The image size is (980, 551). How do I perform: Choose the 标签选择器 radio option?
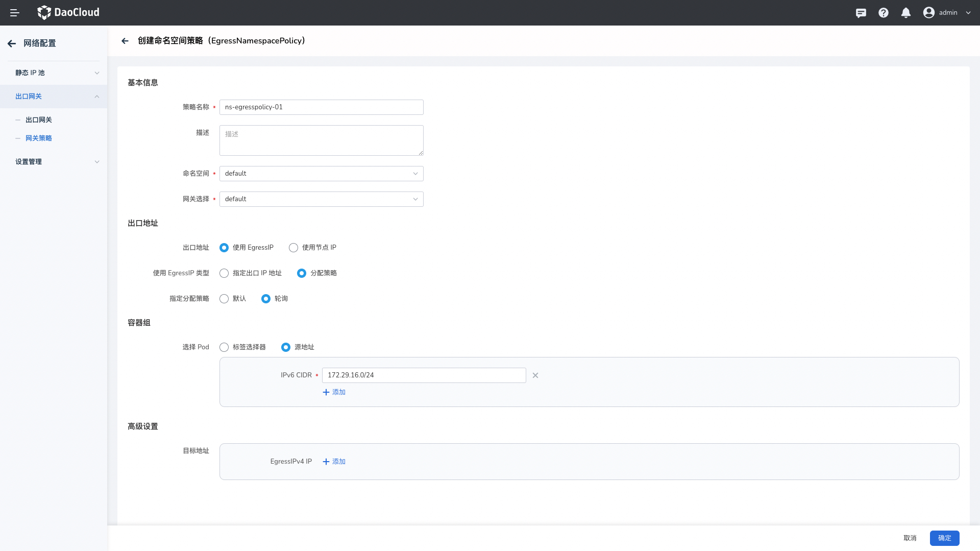(224, 347)
